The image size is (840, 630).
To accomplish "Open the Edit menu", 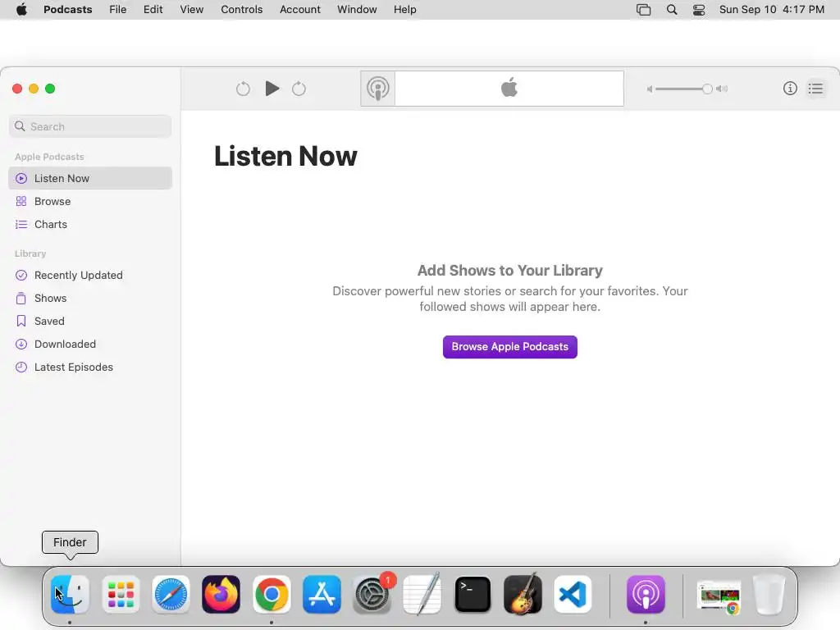I will 153,10.
